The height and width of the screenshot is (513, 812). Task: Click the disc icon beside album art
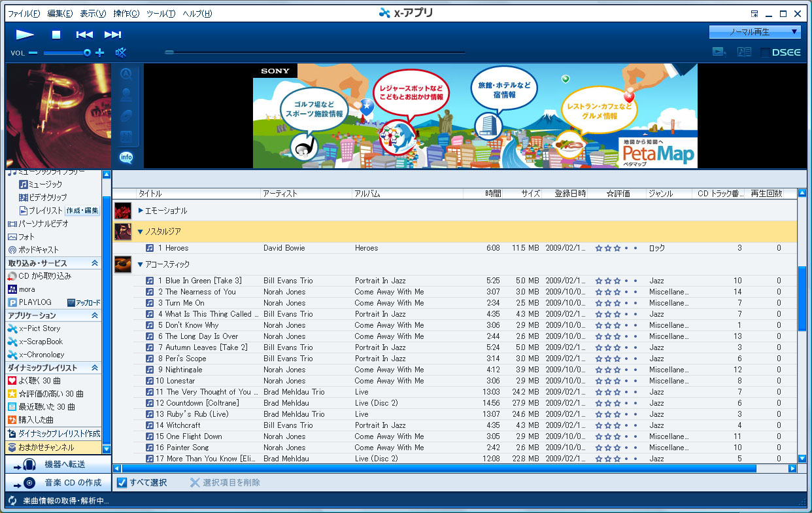127,116
